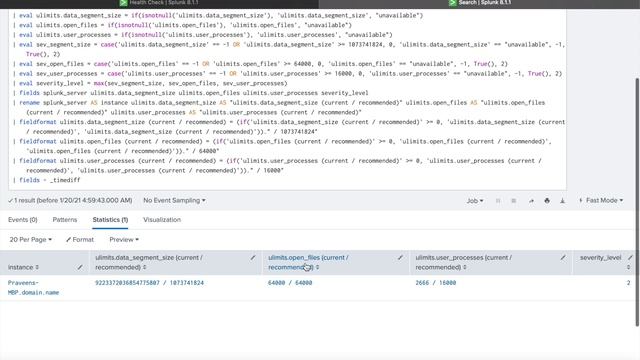The width and height of the screenshot is (640, 360).
Task: Click the pause job icon
Action: [x=498, y=200]
